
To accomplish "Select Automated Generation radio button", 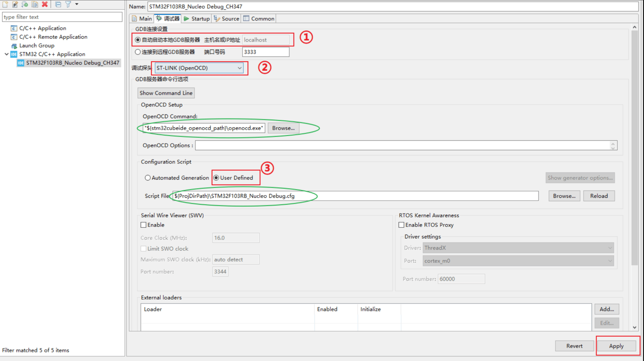I will pyautogui.click(x=148, y=178).
